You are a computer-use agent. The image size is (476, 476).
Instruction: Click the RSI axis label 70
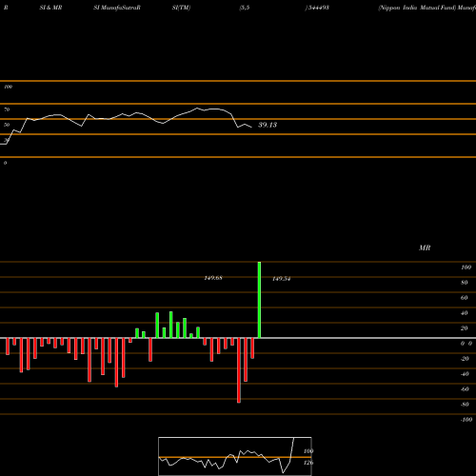coord(7,109)
